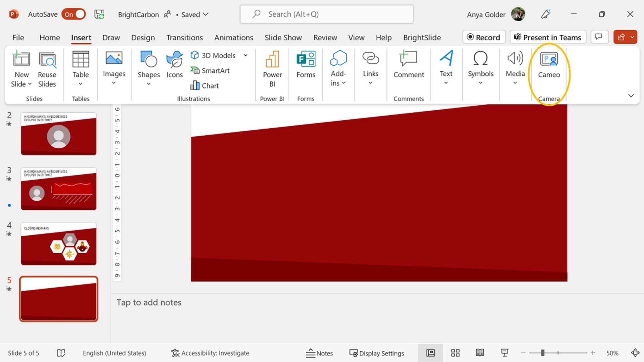Screen dimensions: 644x362
Task: Expand the 3D Models dropdown
Action: 246,55
